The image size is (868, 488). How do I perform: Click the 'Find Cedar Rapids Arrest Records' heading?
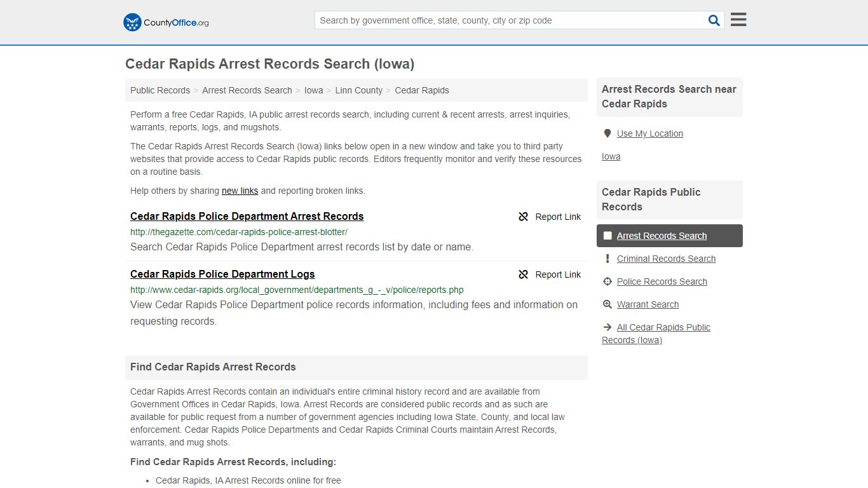tap(213, 367)
